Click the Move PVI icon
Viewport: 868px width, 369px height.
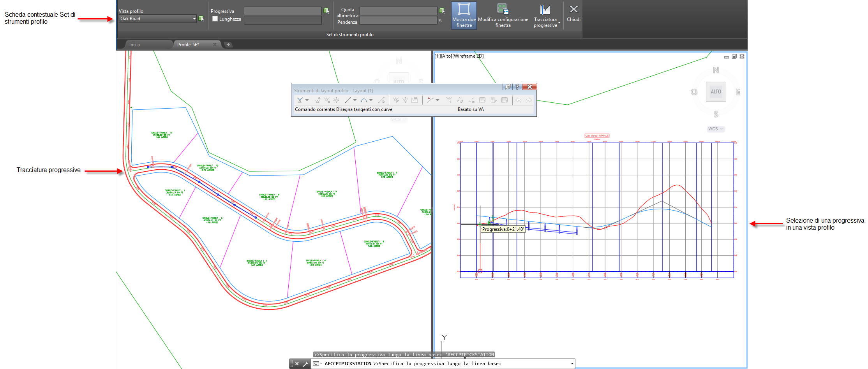click(x=336, y=100)
